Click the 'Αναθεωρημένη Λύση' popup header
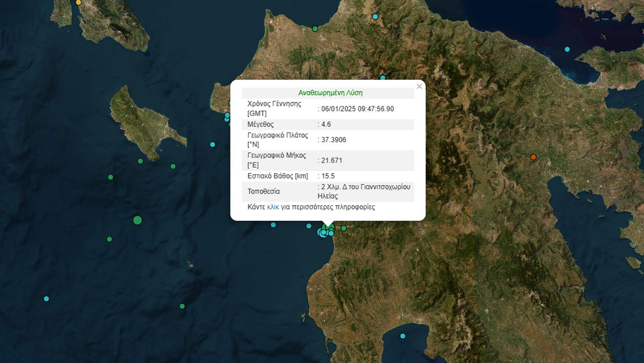644x363 pixels. (330, 93)
